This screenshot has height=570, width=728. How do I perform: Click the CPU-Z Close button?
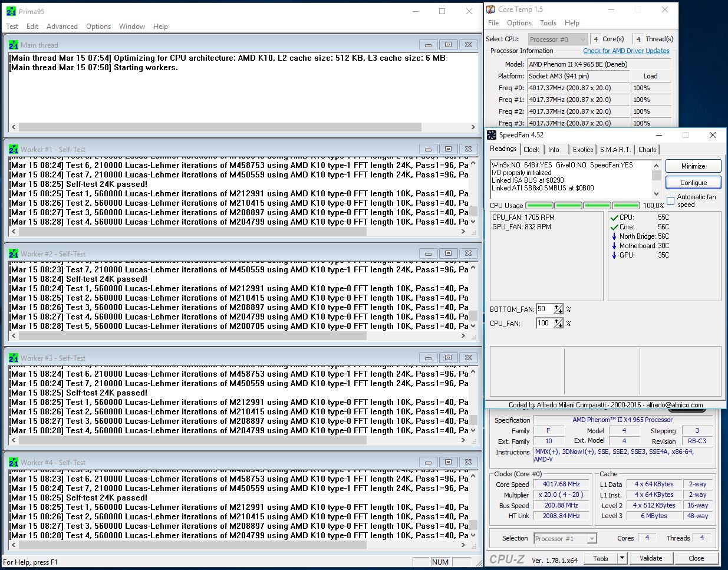coord(696,558)
